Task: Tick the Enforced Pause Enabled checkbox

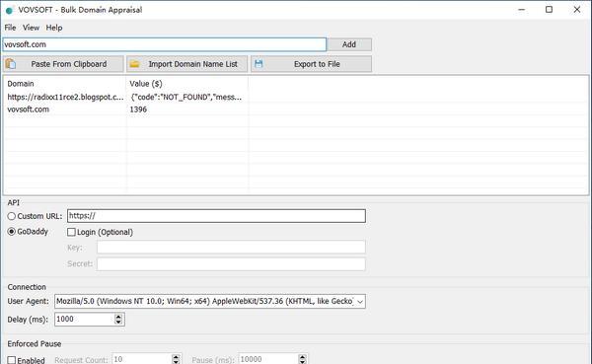Action: pos(11,360)
